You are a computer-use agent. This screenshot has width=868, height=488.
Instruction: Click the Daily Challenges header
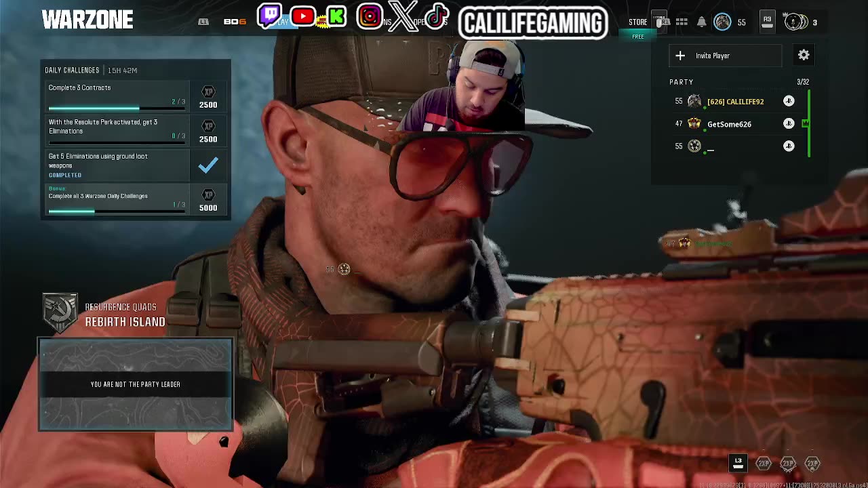click(72, 70)
